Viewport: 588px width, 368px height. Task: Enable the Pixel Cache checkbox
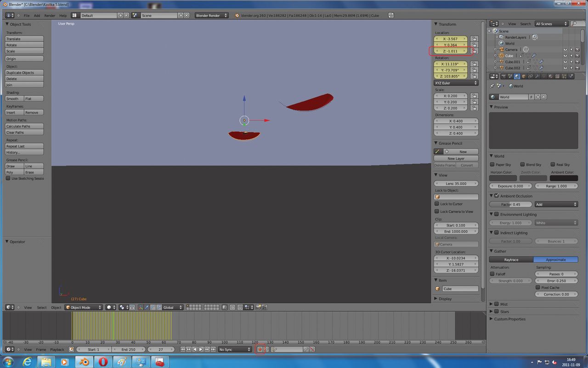pyautogui.click(x=538, y=287)
